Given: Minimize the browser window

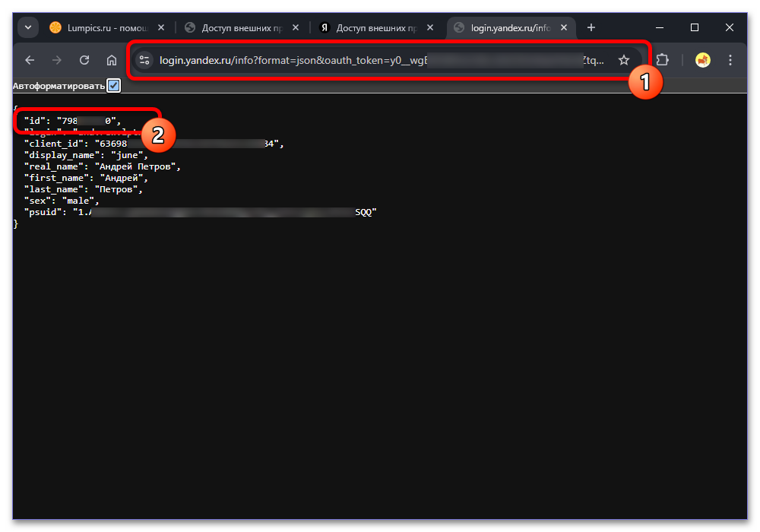Looking at the screenshot, I should 660,27.
